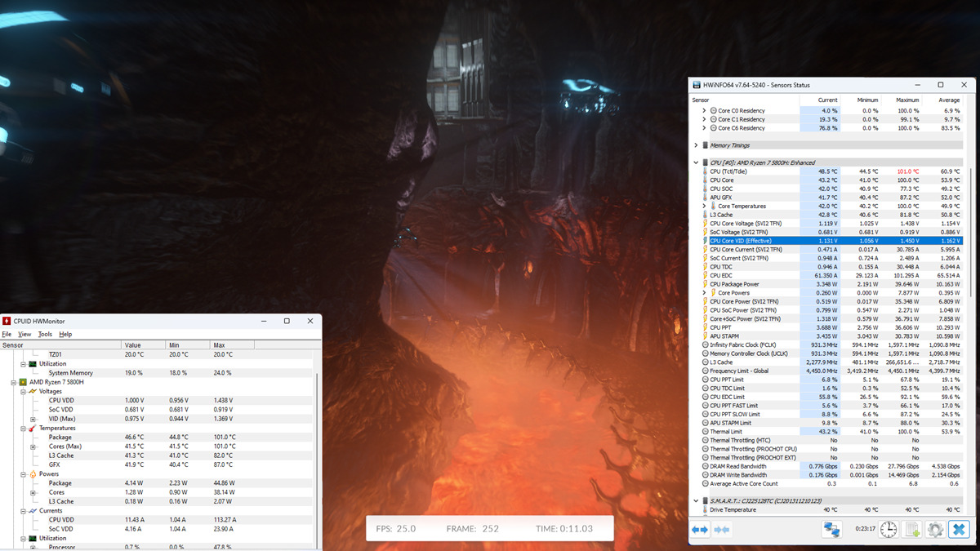Screen dimensions: 980x551
Task: Collapse the Powers node in HWMonitor
Action: pos(23,473)
